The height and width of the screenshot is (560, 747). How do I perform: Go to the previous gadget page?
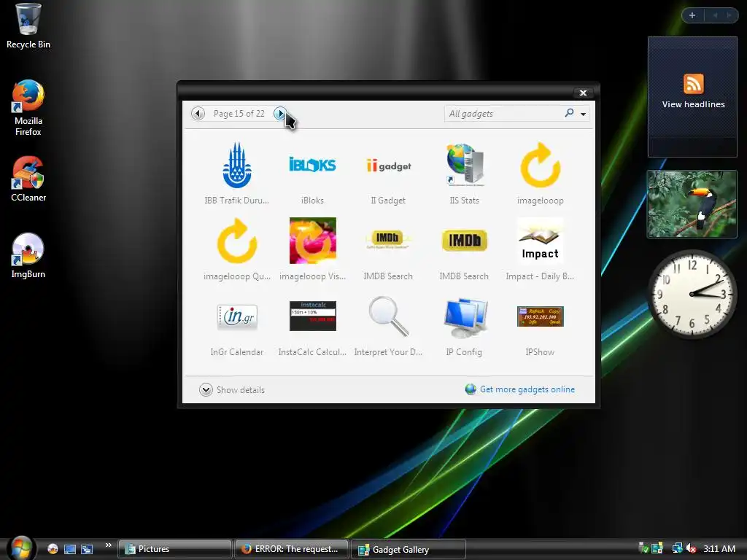(198, 113)
